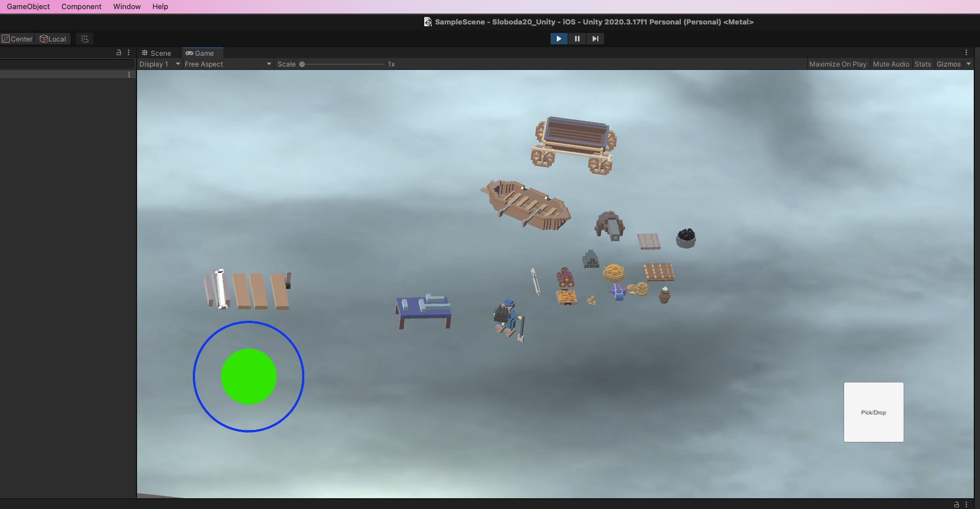Click the grid snapping icon
The image size is (980, 509).
click(x=85, y=39)
